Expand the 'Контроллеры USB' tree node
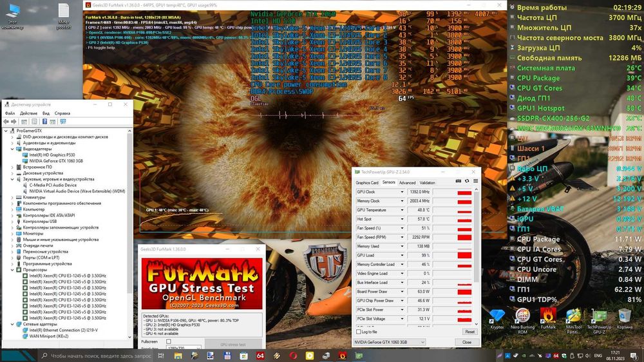 pos(12,222)
